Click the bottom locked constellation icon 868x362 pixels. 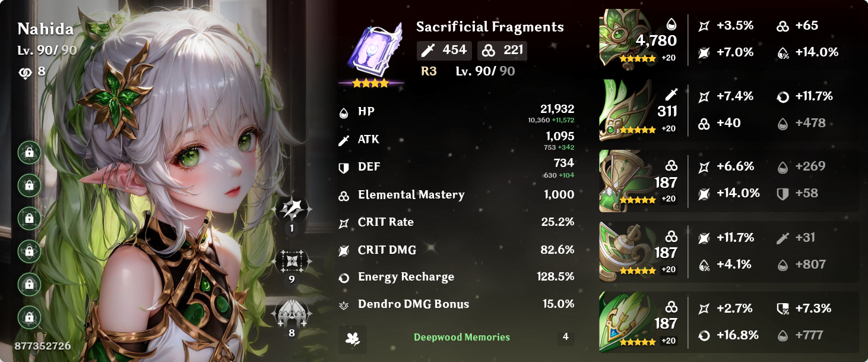[29, 317]
